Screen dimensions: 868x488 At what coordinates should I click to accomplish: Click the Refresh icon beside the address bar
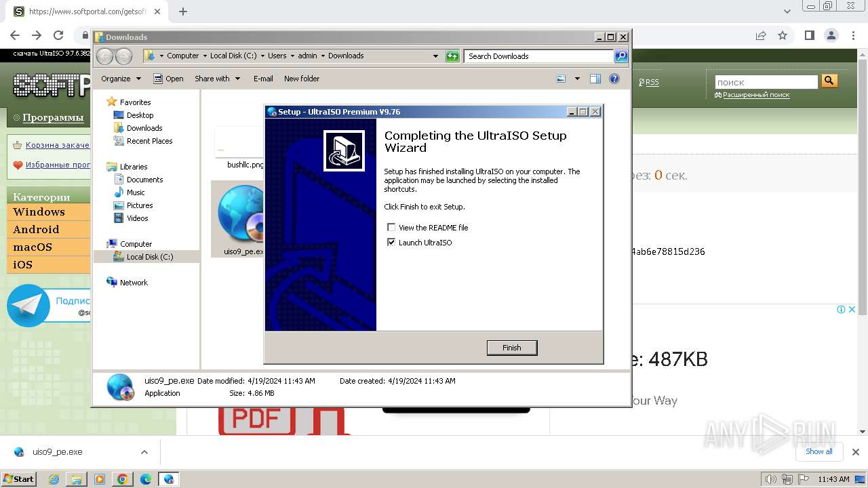pyautogui.click(x=452, y=56)
